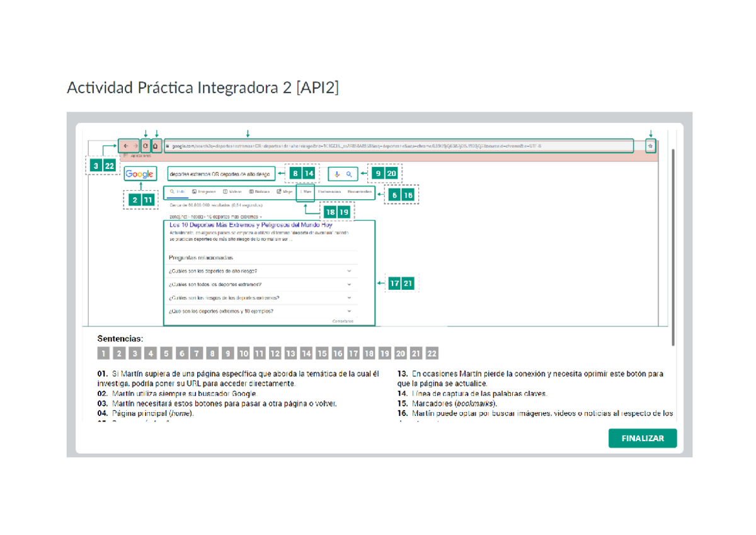756x535 pixels.
Task: Click the FINALIZAR button
Action: click(x=642, y=439)
